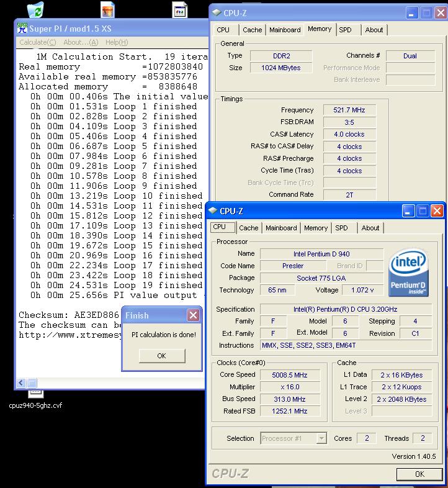The width and height of the screenshot is (448, 488).
Task: Switch to Mainboard tab in back CPU-Z window
Action: [x=285, y=30]
